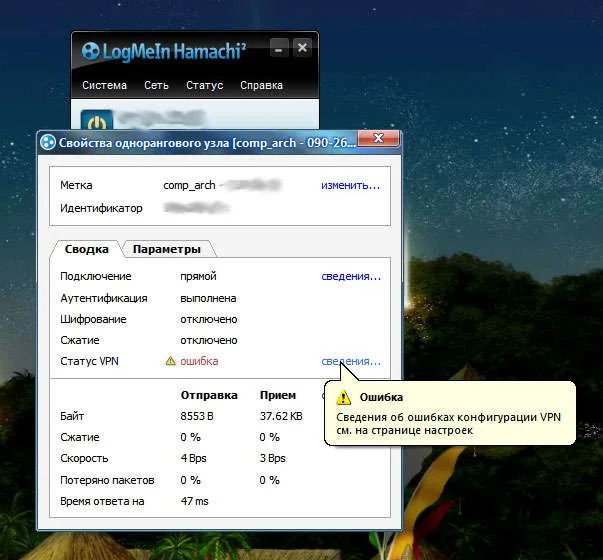Screen dimensions: 603x560
Task: Switch to the Сводка tab
Action: [87, 249]
